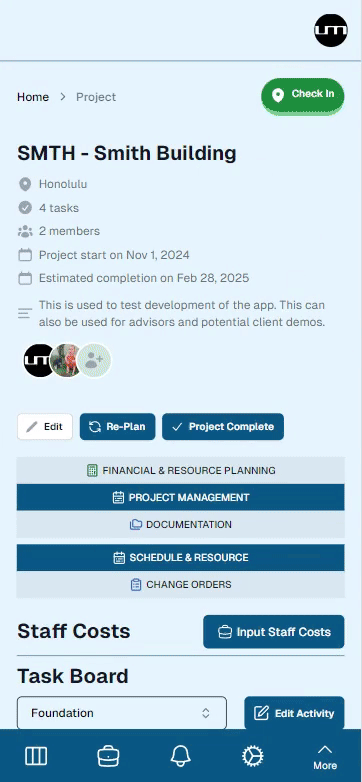The height and width of the screenshot is (782, 362).
Task: Click the Home breadcrumb link
Action: pos(33,97)
